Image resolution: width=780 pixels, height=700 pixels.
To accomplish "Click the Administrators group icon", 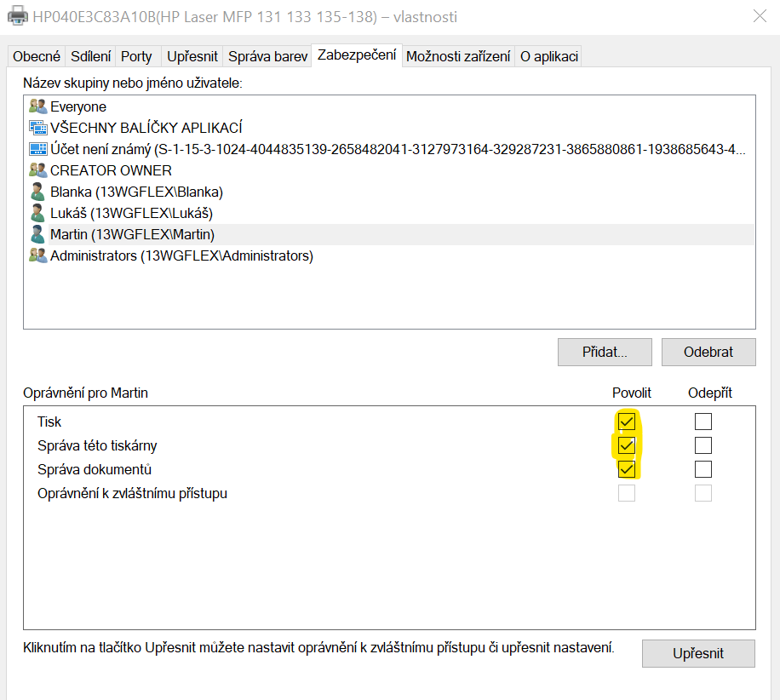I will [37, 255].
